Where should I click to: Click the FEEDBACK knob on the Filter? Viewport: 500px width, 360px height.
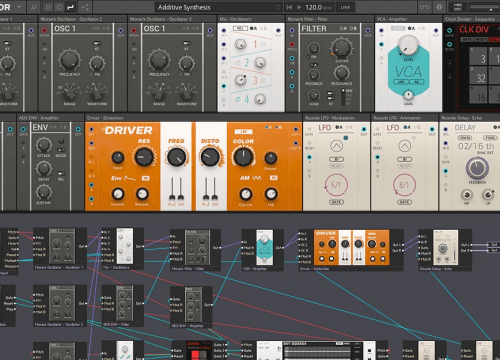(x=314, y=75)
